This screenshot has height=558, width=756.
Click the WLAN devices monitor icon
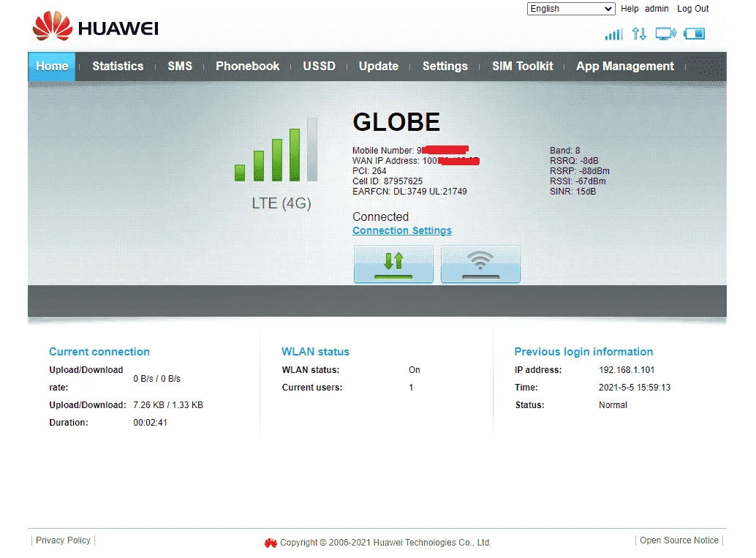click(665, 34)
